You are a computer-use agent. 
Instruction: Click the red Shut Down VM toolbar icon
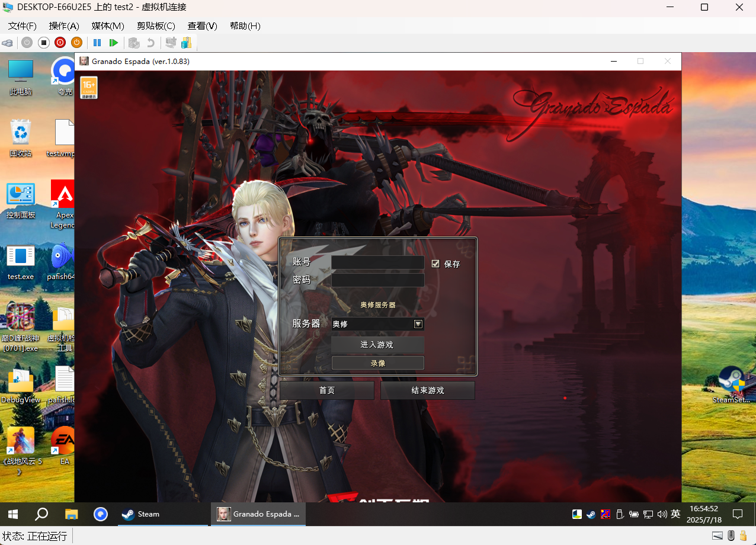point(60,43)
